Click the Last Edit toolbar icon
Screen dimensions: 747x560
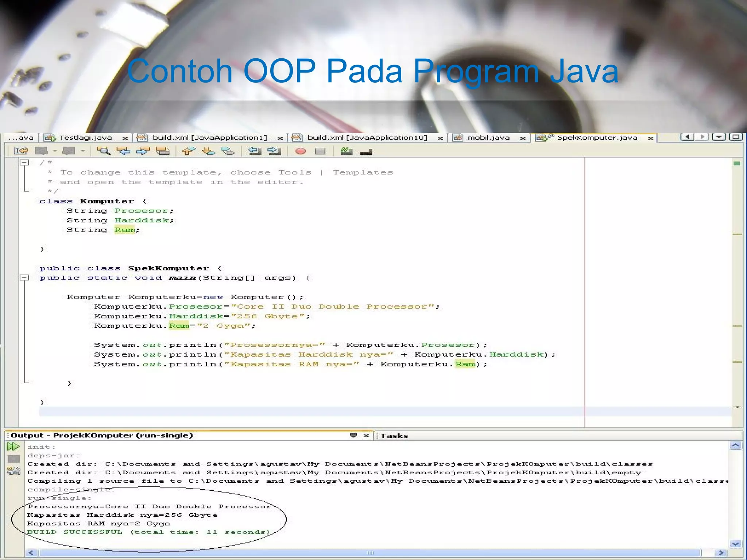tap(21, 151)
